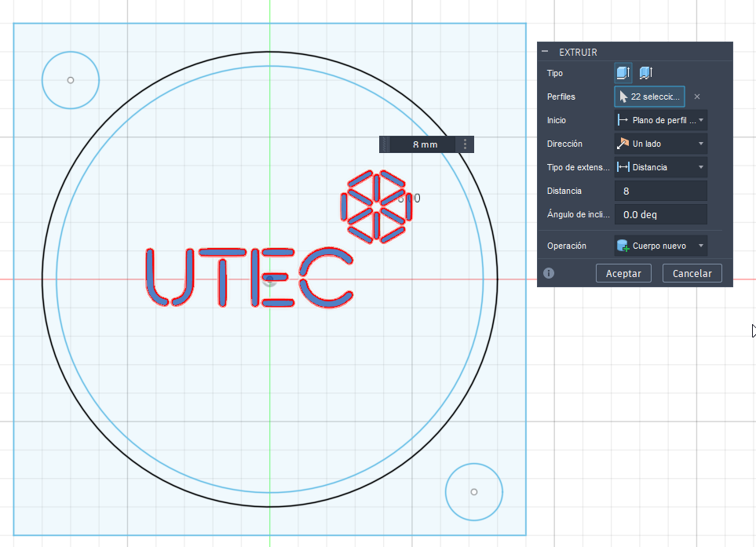
Task: Click the Ángulo de inclinación field
Action: tap(660, 214)
